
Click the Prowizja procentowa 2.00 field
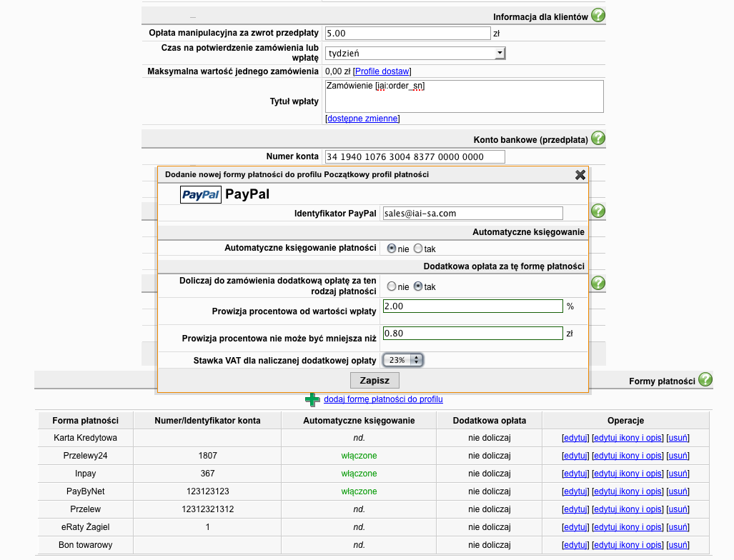[473, 306]
